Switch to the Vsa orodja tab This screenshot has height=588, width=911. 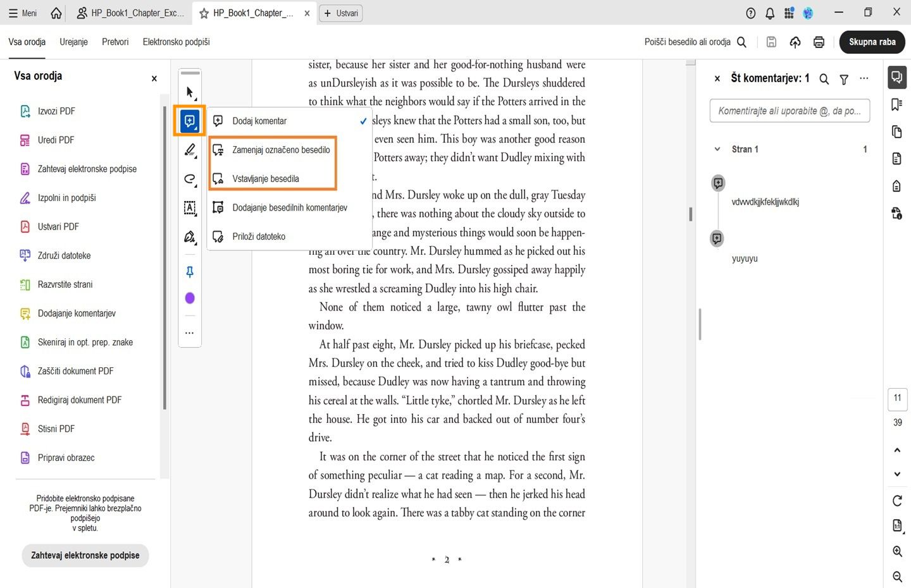coord(27,42)
